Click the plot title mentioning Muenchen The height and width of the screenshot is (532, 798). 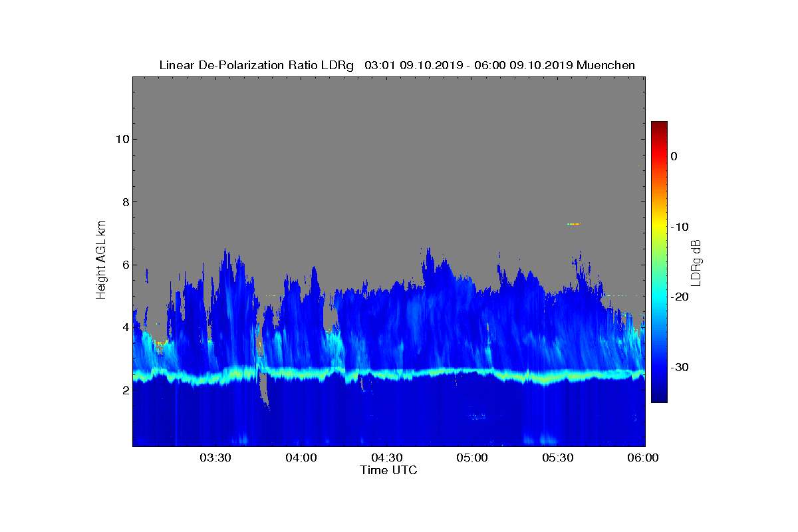pyautogui.click(x=397, y=65)
